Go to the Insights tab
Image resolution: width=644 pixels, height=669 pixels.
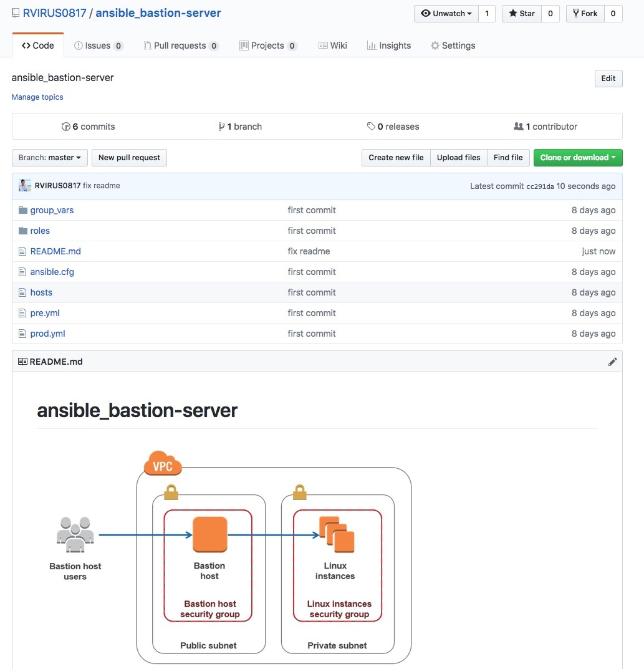388,46
